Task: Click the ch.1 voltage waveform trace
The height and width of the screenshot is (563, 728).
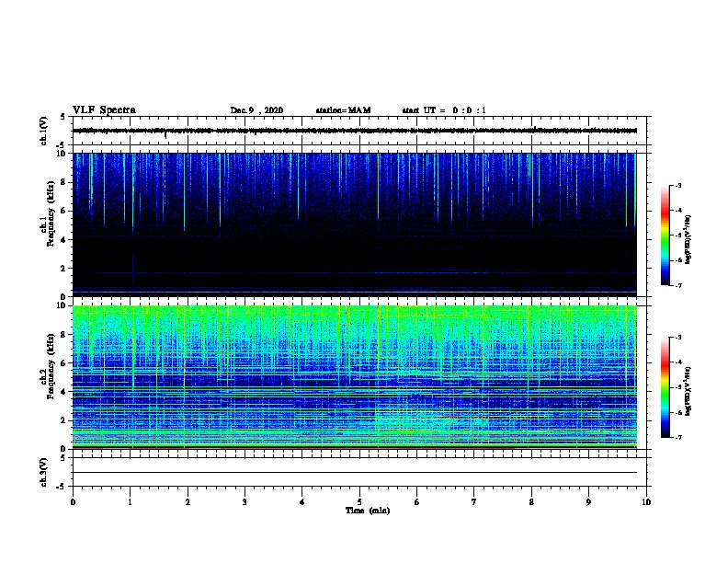Action: pyautogui.click(x=355, y=131)
